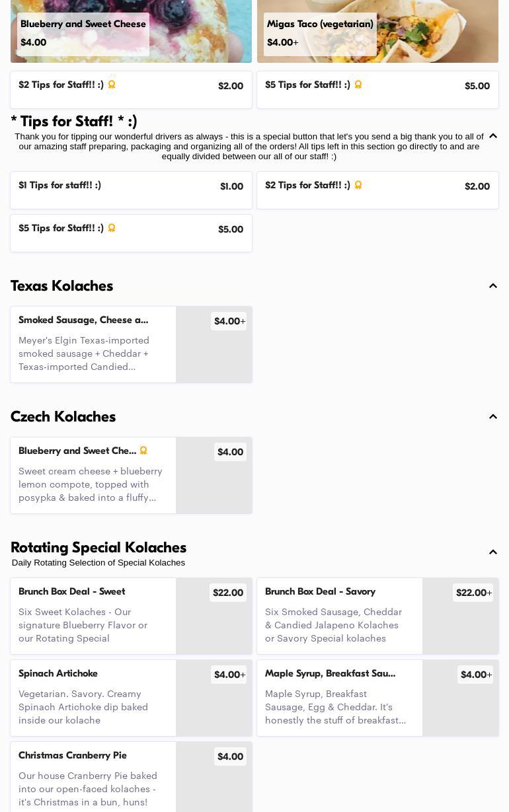Open Spinach Artichoke kolache details

[x=131, y=698]
